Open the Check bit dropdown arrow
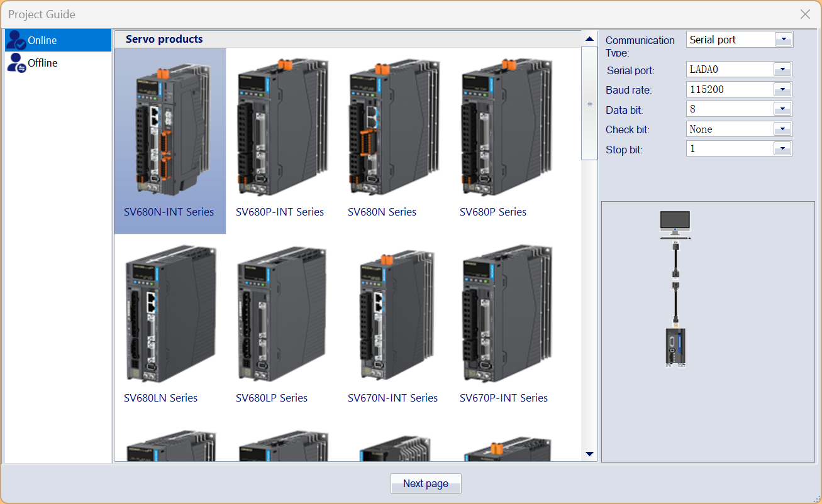The image size is (822, 504). tap(782, 129)
